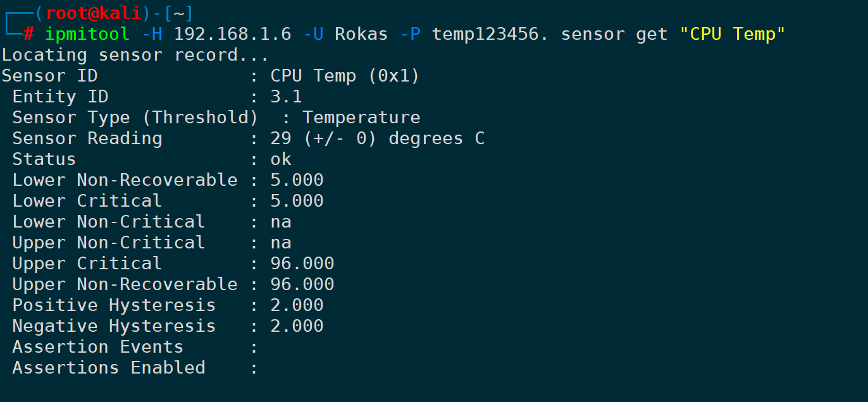
Task: Click the Lower Non-Recoverable value 5.000
Action: point(297,180)
